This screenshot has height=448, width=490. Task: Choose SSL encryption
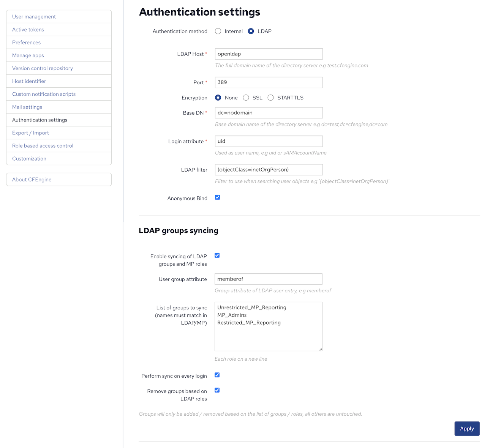[x=246, y=98]
